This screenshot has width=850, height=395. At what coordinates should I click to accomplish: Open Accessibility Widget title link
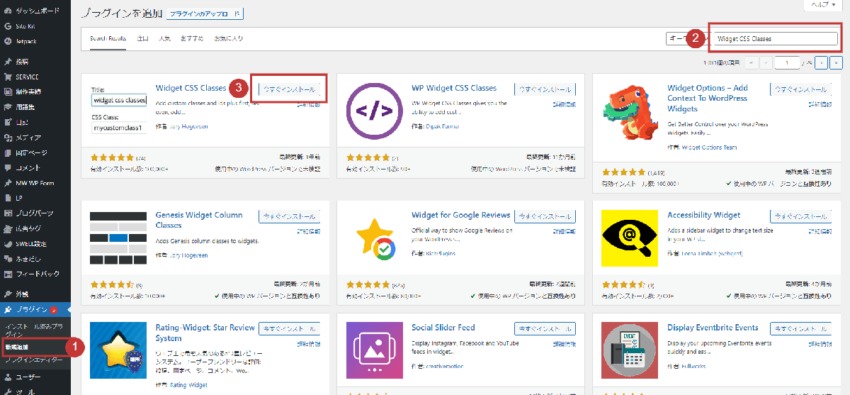[704, 215]
